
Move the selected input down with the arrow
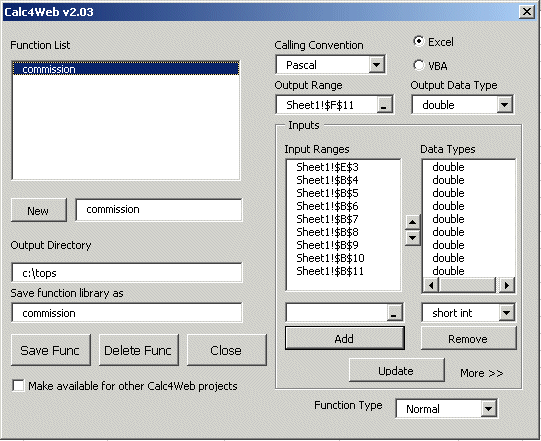(412, 238)
